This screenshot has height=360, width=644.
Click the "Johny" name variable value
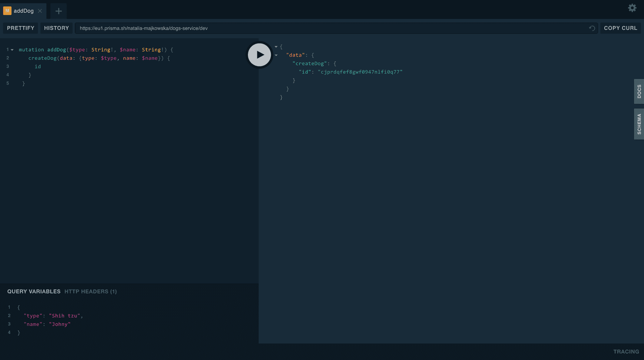pos(60,324)
